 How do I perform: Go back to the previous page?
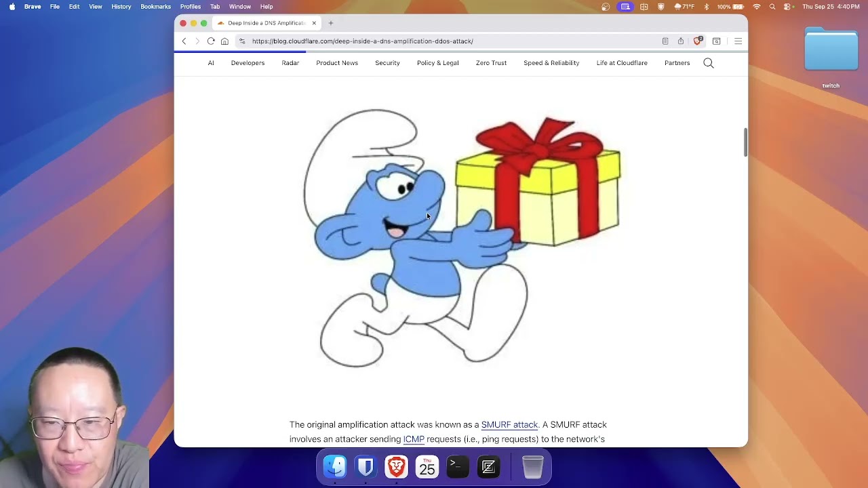184,41
